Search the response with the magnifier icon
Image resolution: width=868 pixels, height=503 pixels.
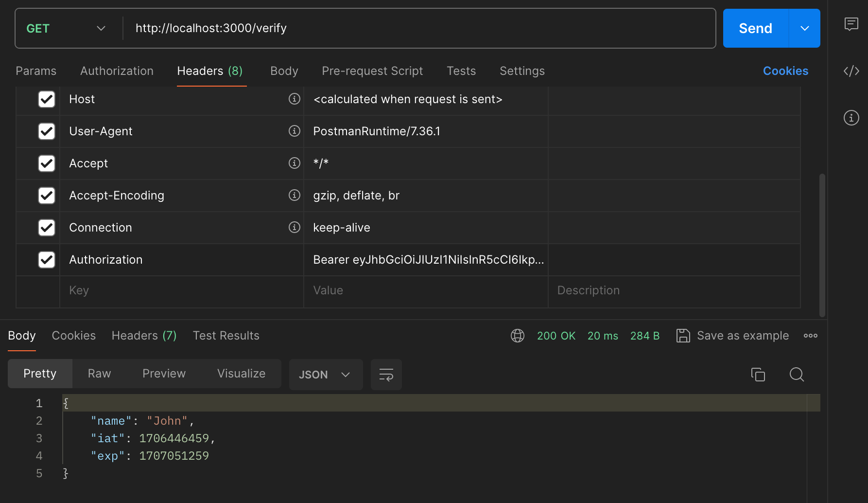(797, 374)
